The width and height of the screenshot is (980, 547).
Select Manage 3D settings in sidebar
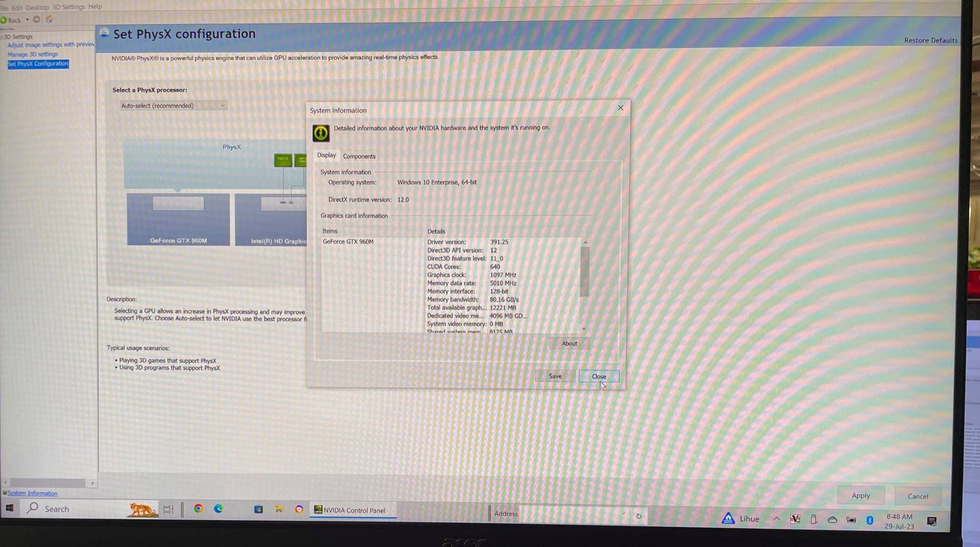pyautogui.click(x=33, y=54)
